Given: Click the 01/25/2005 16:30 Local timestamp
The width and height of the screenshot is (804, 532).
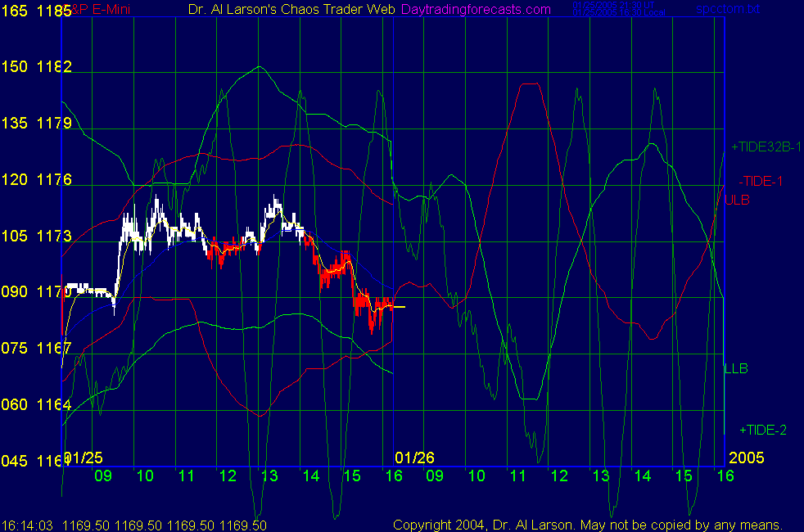Looking at the screenshot, I should [619, 12].
